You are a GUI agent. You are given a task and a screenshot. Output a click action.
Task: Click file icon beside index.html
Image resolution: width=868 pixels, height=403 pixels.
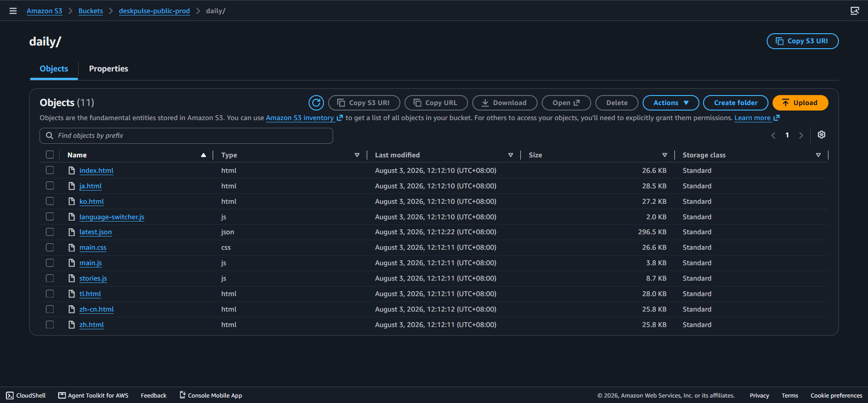coord(71,171)
